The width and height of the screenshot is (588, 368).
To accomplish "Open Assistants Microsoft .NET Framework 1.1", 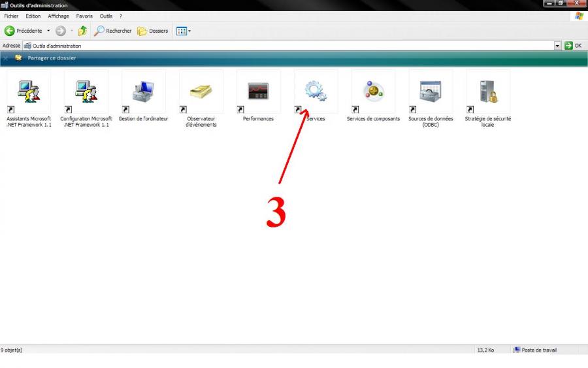I will 28,92.
